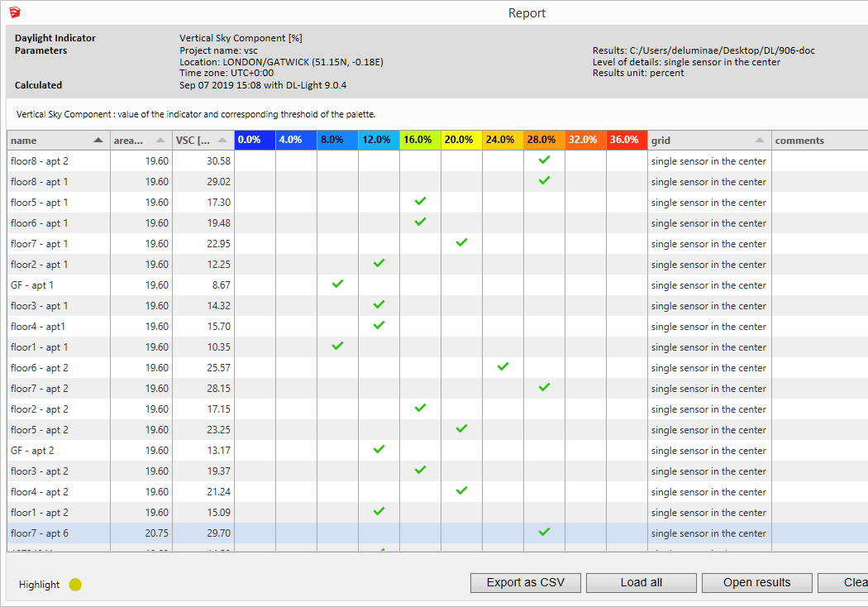Sort by the VSC column arrow
Viewport: 868px width, 607px height.
(222, 140)
